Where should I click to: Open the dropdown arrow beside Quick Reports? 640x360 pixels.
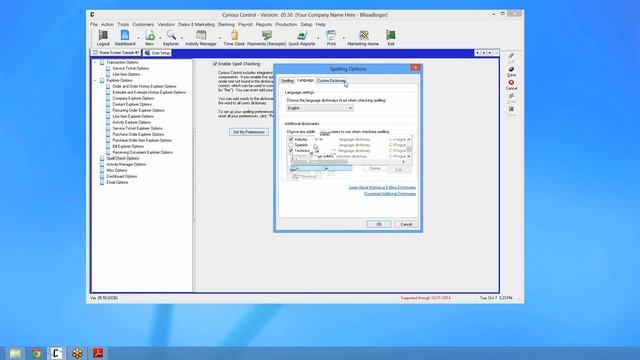318,38
